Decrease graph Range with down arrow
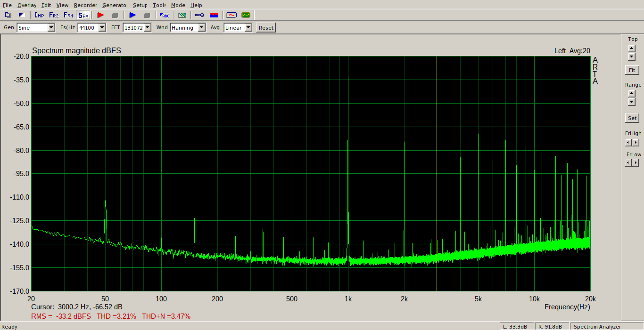This screenshot has height=330, width=644. coord(632,102)
